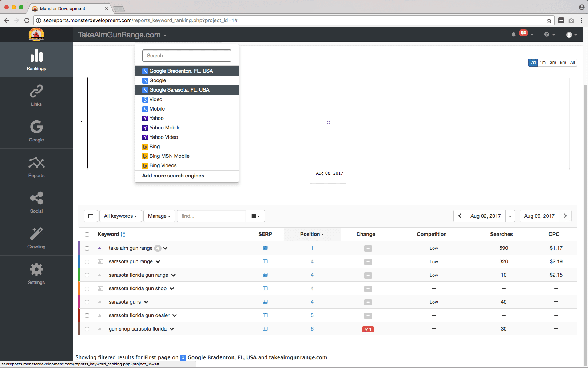The width and height of the screenshot is (588, 368).
Task: Set chart range to 7d
Action: 533,63
